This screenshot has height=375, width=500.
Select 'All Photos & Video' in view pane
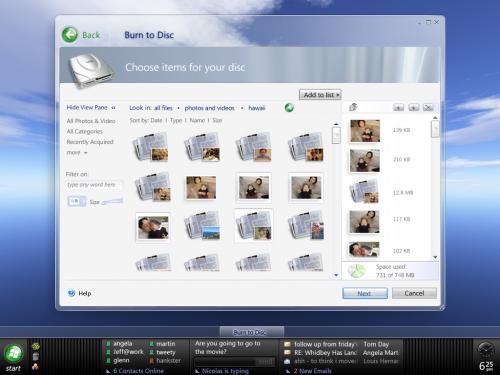[x=91, y=121]
